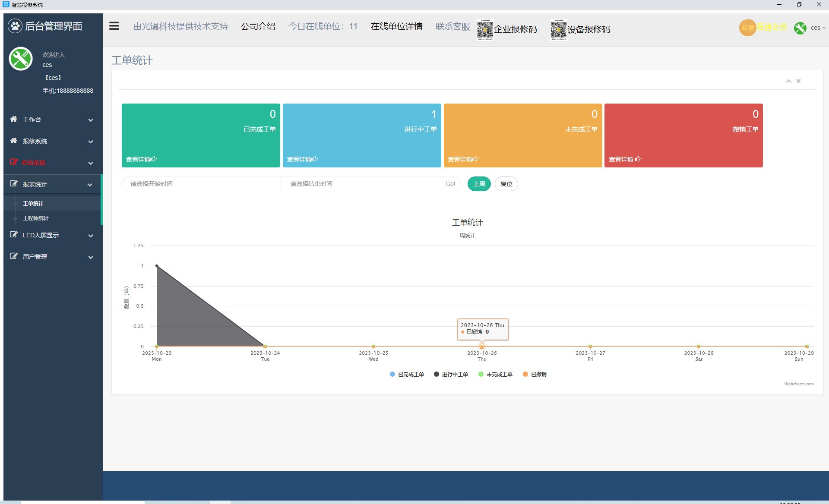Collapse the panel with the up chevron
The width and height of the screenshot is (829, 504).
[x=788, y=81]
